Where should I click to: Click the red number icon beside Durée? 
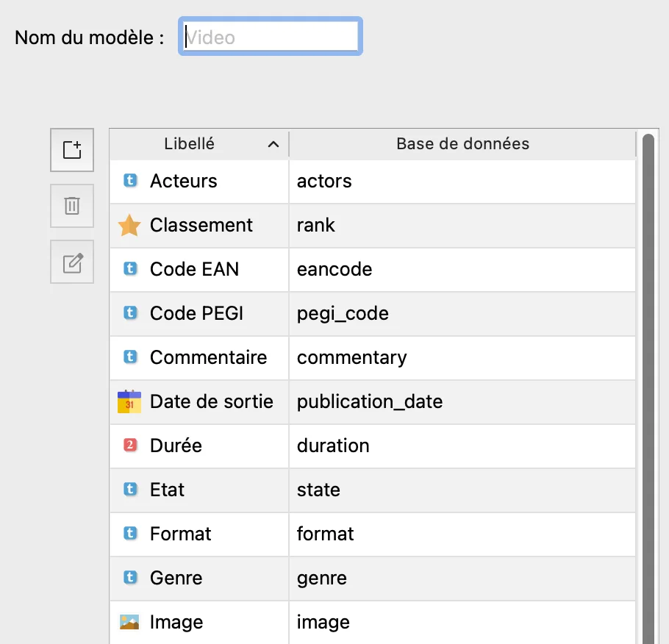[x=130, y=445]
